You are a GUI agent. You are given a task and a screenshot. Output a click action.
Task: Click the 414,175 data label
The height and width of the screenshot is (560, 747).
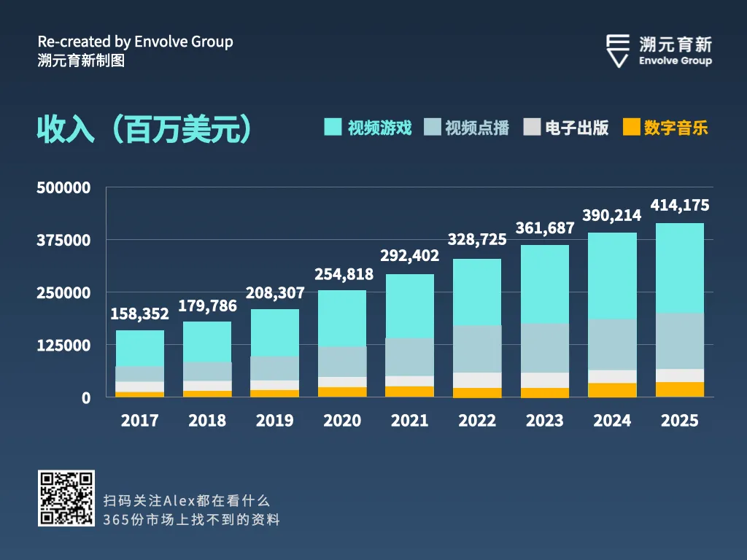(680, 205)
